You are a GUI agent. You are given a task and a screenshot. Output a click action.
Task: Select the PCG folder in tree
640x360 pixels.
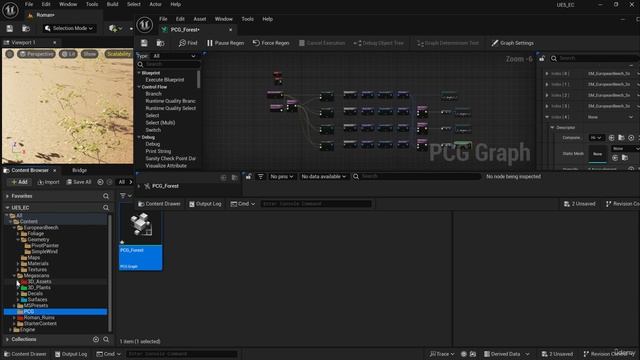[x=56, y=311]
